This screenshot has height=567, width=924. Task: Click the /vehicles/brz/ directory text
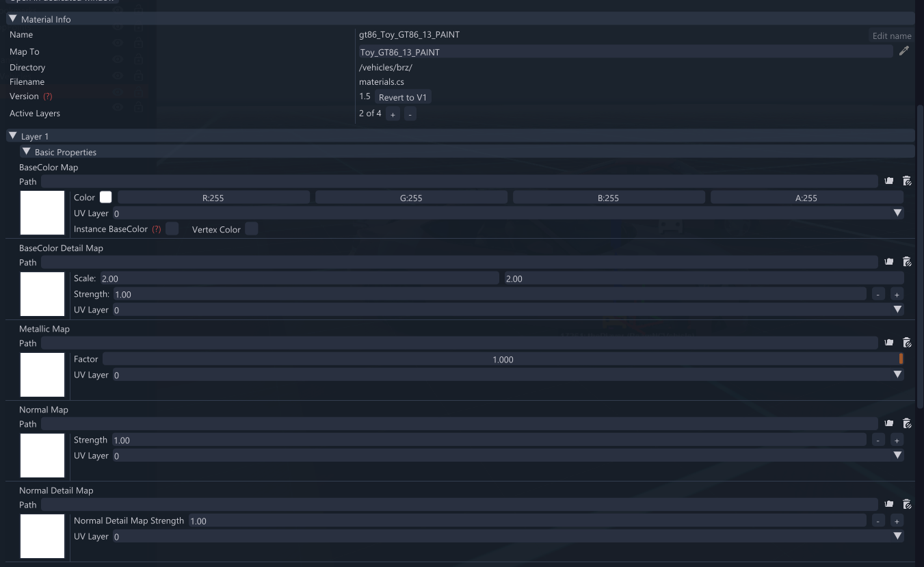pos(386,68)
